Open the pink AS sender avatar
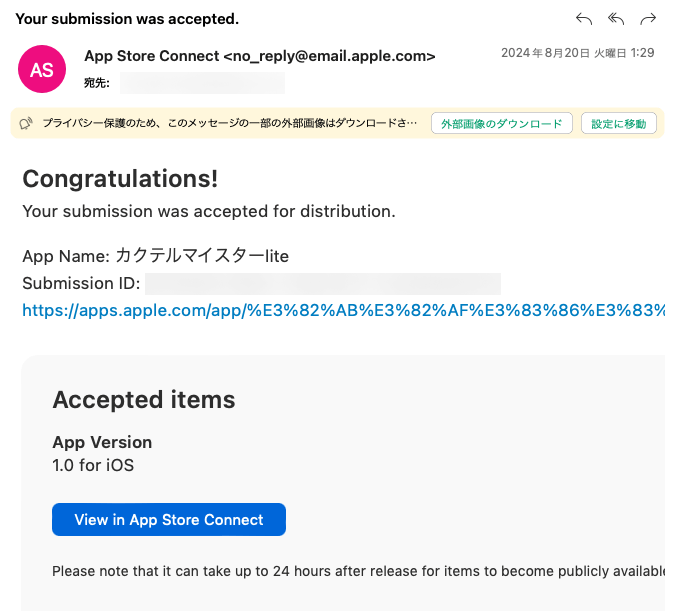Screen dimensions: 673x611 pos(42,69)
